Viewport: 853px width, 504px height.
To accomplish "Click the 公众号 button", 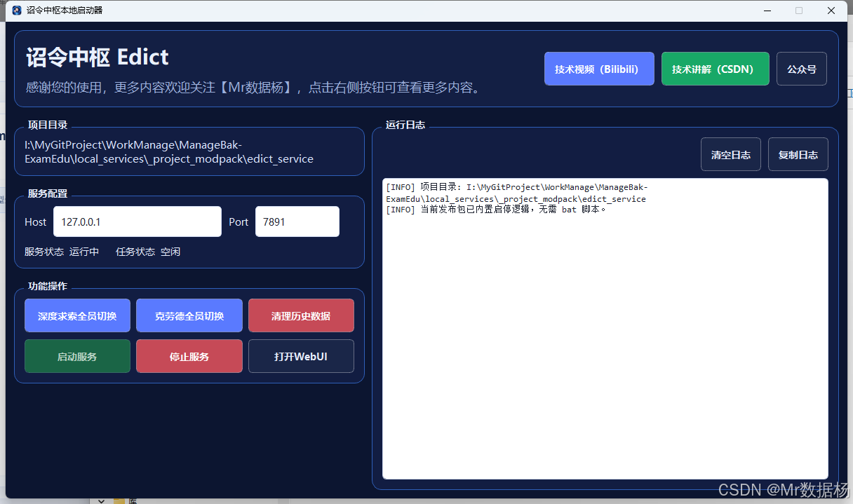I will (801, 68).
